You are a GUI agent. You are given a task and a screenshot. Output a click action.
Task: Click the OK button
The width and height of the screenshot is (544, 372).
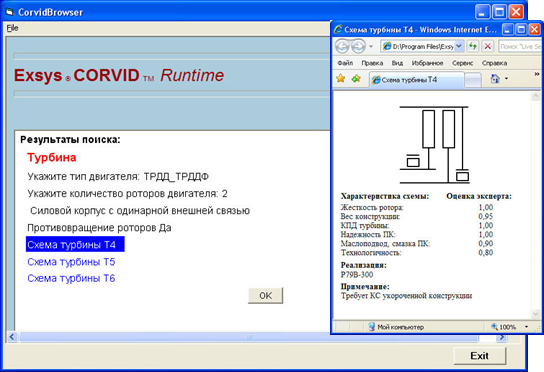[265, 295]
